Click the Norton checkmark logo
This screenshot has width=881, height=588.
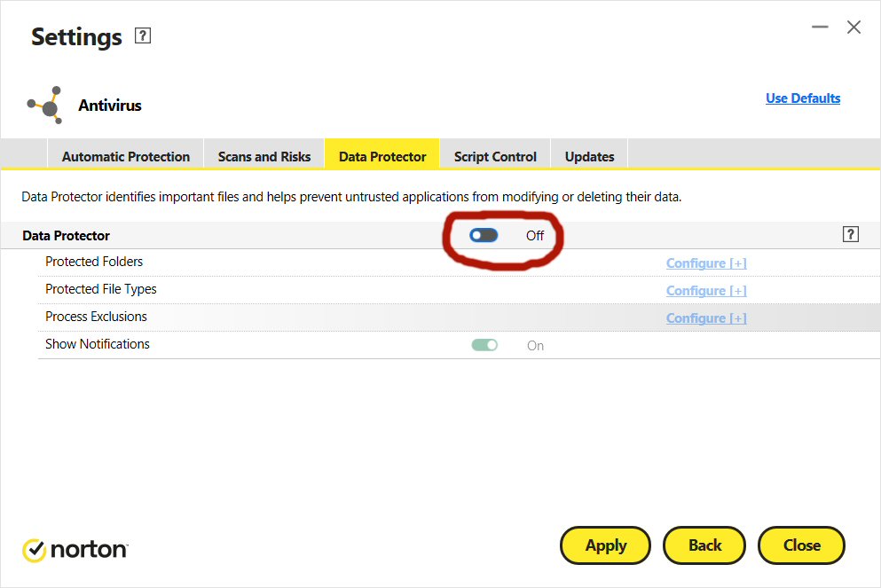34,551
